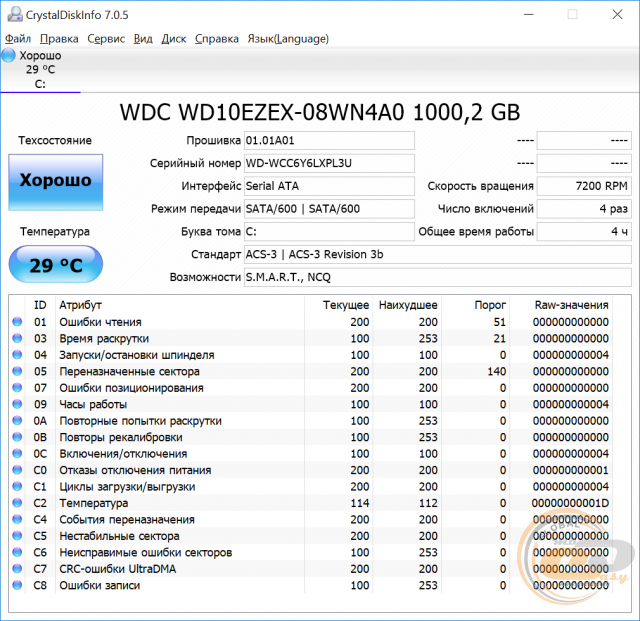Click the Наихудшее column header

[408, 305]
